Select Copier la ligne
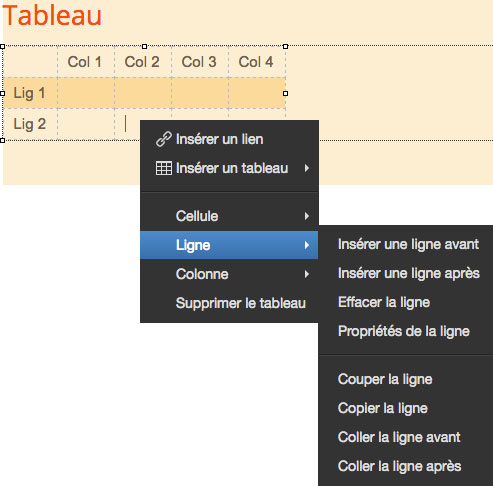This screenshot has height=486, width=493. (383, 408)
